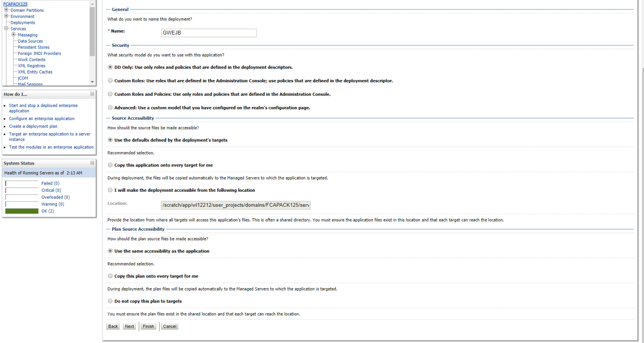Open Create a deployment plan help link
The height and width of the screenshot is (343, 644).
[x=33, y=126]
